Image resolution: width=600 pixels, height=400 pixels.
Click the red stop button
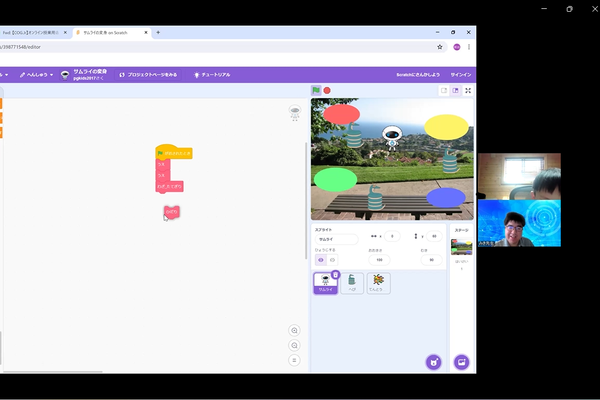click(x=327, y=90)
